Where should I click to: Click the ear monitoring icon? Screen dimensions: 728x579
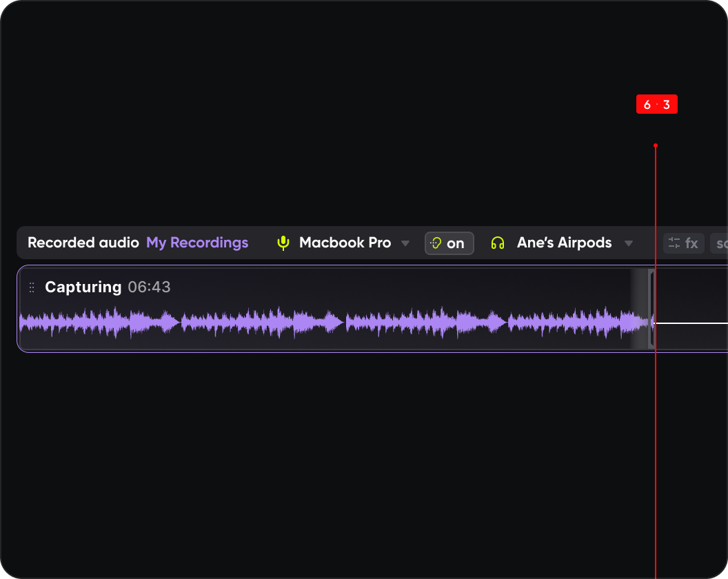point(436,243)
